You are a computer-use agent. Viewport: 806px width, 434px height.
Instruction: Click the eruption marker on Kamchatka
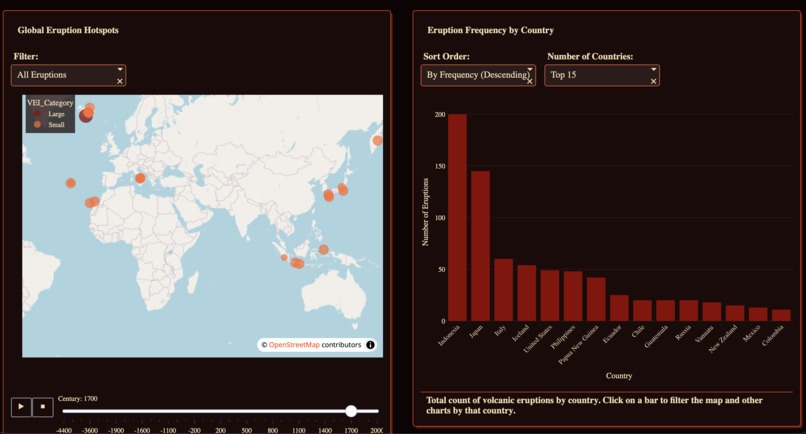377,140
